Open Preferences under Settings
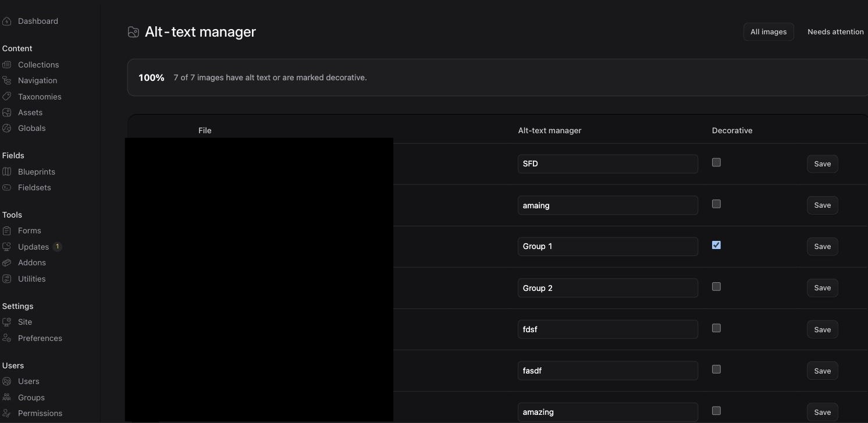 click(x=40, y=338)
